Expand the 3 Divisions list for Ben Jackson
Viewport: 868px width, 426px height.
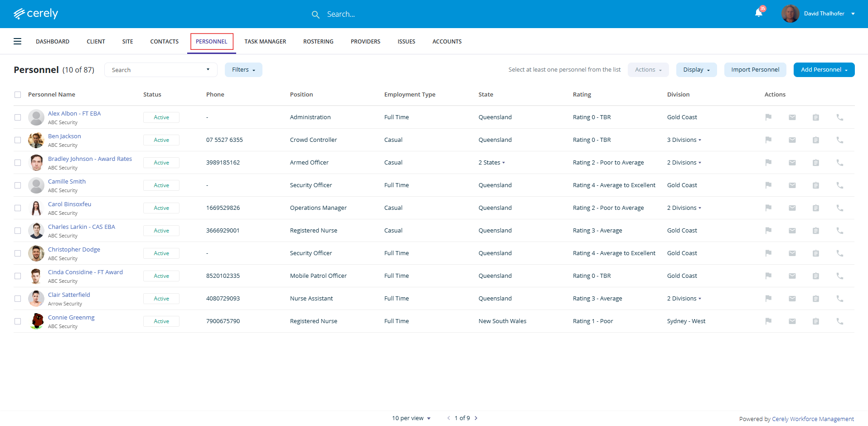684,140
